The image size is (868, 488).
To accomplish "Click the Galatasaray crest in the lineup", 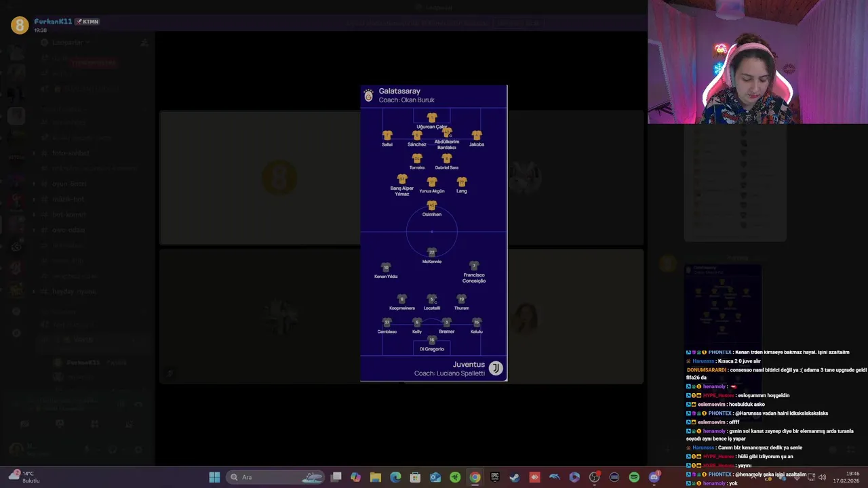I will [x=368, y=96].
